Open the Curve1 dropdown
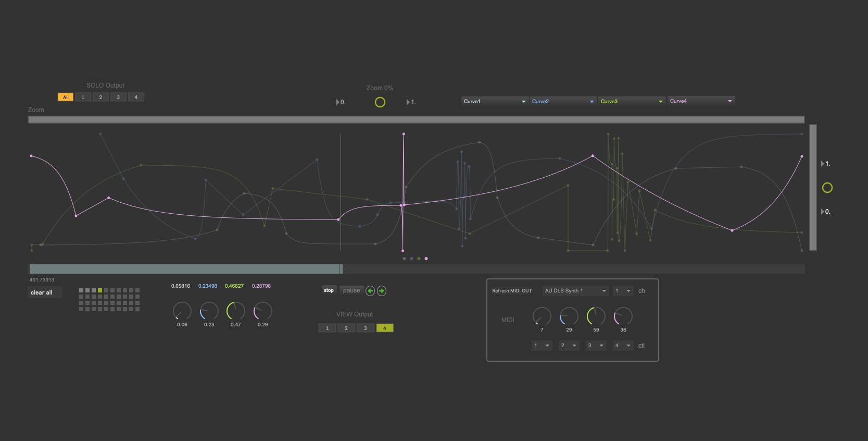 (x=495, y=102)
